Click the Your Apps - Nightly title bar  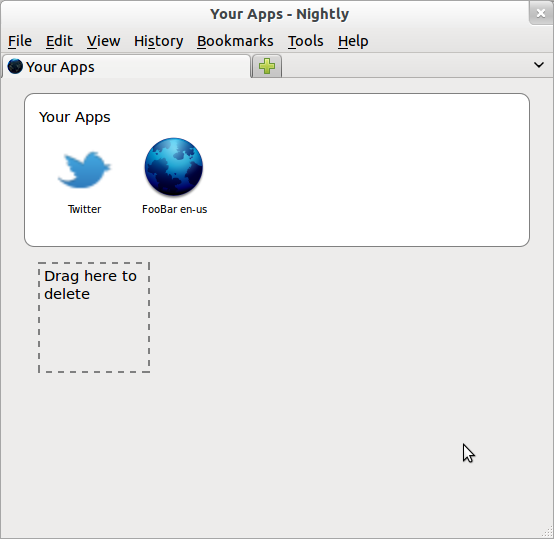(x=279, y=14)
